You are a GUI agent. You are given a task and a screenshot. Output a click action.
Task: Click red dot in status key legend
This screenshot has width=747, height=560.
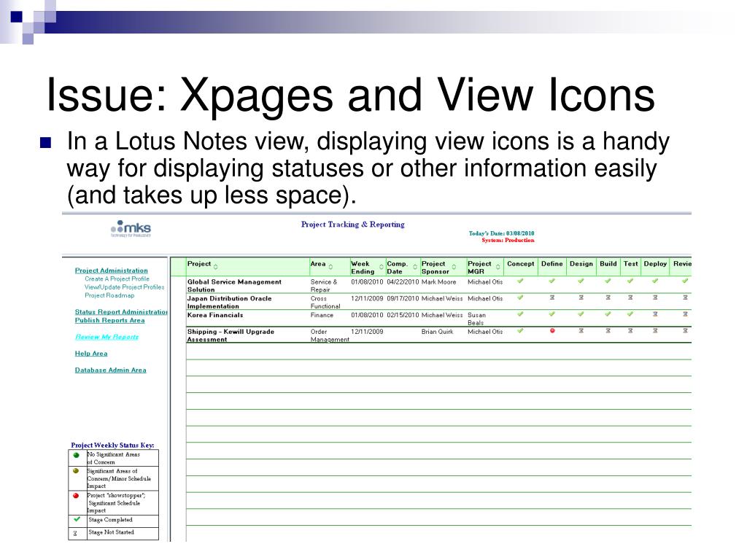tap(76, 496)
